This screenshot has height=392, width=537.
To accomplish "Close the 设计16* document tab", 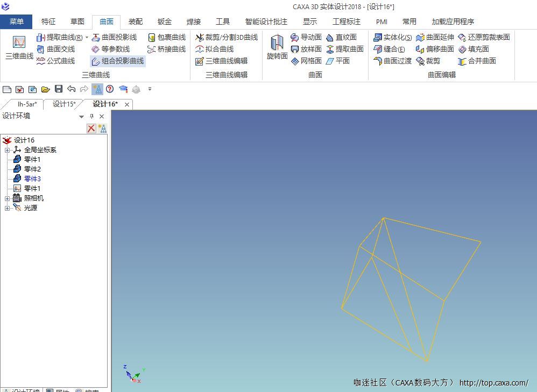I will coord(126,104).
